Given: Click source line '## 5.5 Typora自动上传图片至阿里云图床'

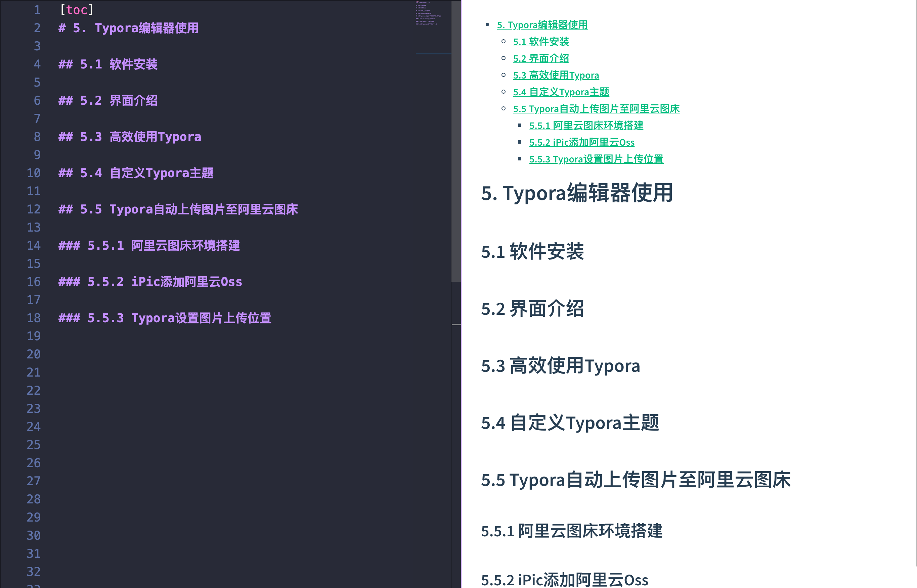Looking at the screenshot, I should click(x=178, y=209).
